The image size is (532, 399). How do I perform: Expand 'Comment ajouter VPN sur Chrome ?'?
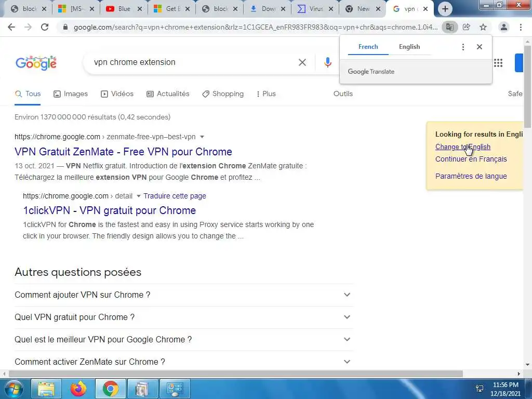[184, 295]
